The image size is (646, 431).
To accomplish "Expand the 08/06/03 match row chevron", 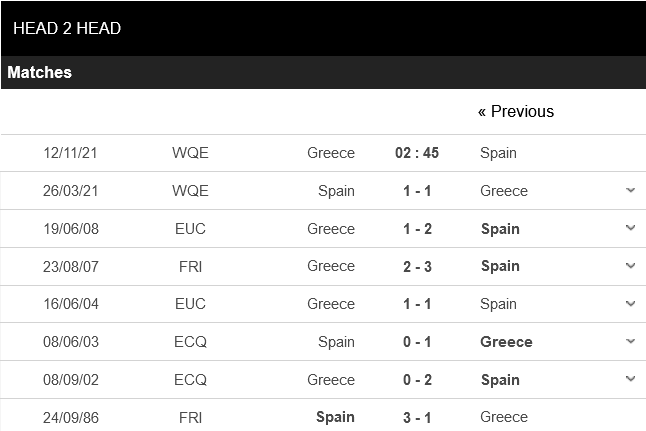I will (630, 342).
